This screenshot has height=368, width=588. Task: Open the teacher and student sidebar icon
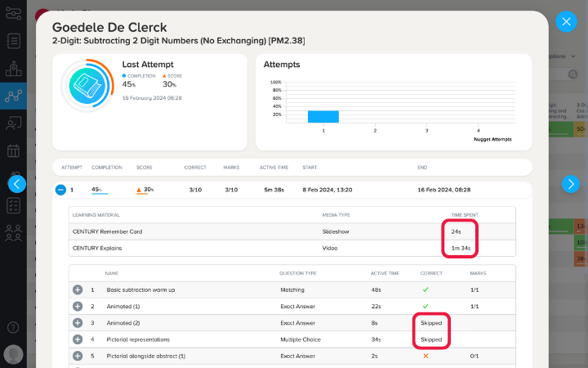[x=13, y=123]
